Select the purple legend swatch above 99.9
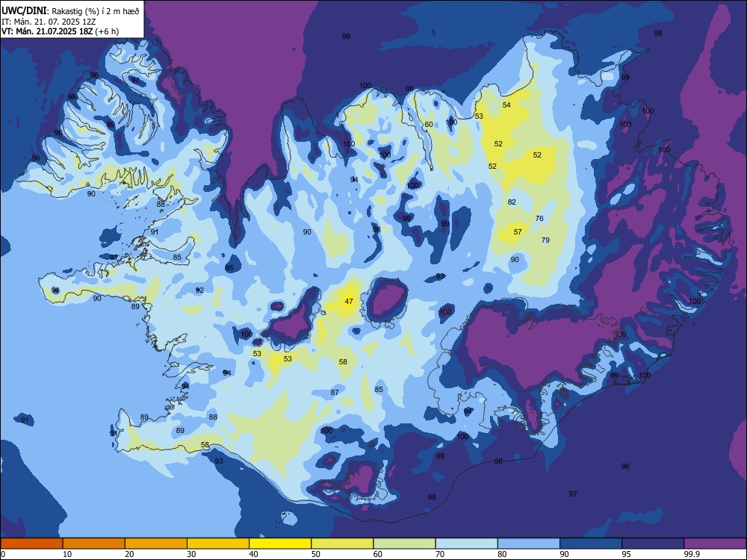This screenshot has height=560, width=747. (x=715, y=544)
